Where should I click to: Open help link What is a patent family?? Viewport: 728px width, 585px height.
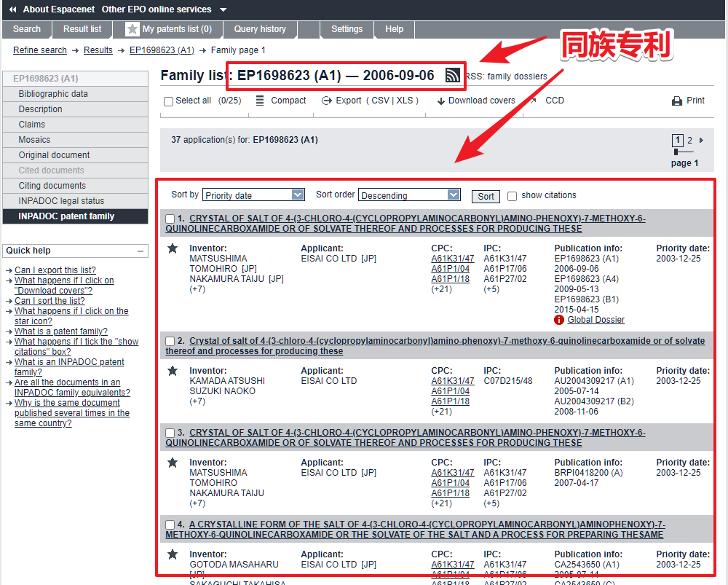coord(61,331)
